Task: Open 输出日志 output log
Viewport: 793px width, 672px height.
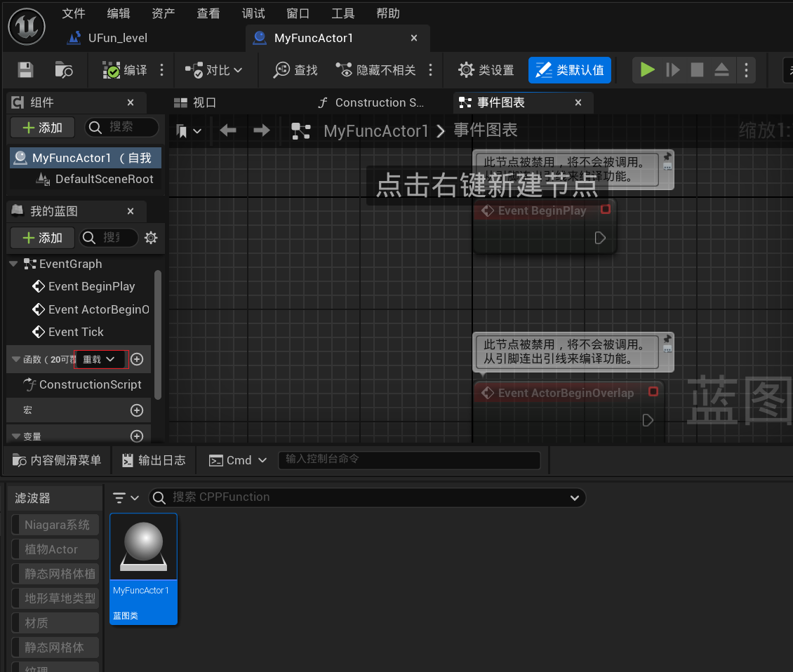Action: tap(154, 460)
